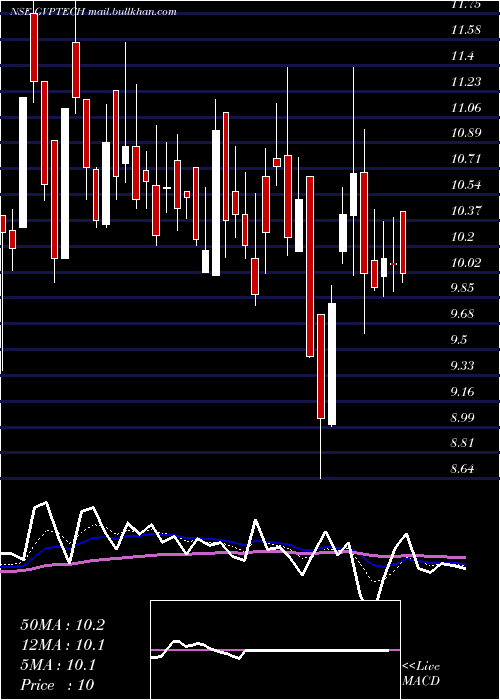Click the 11.4 price axis label
Viewport: 500px width, 700px height.
click(x=463, y=56)
